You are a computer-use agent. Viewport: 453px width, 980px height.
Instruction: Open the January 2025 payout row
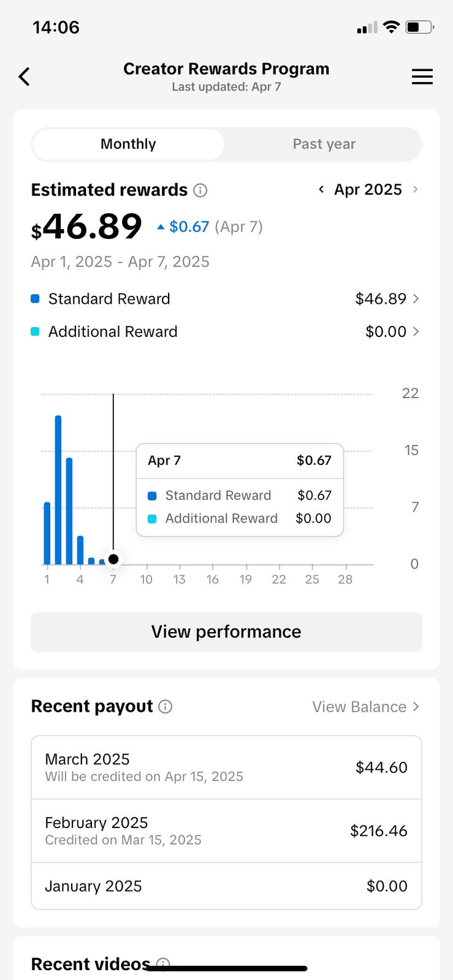(x=226, y=886)
